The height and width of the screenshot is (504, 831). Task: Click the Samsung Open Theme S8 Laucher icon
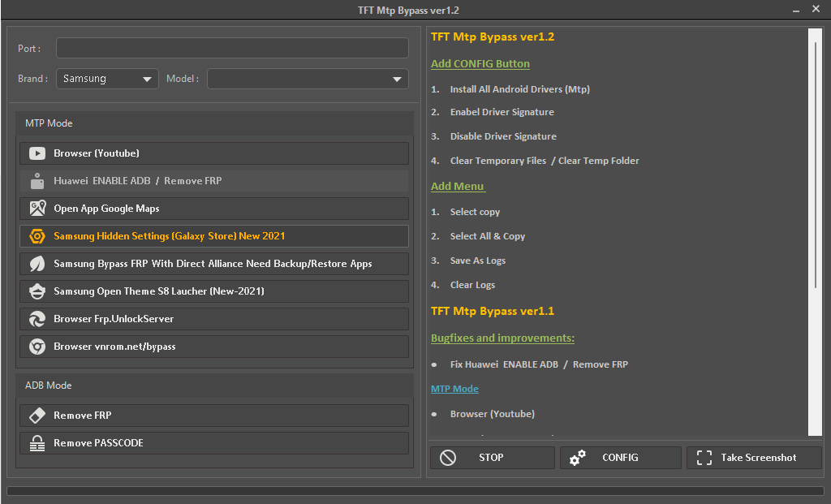37,291
